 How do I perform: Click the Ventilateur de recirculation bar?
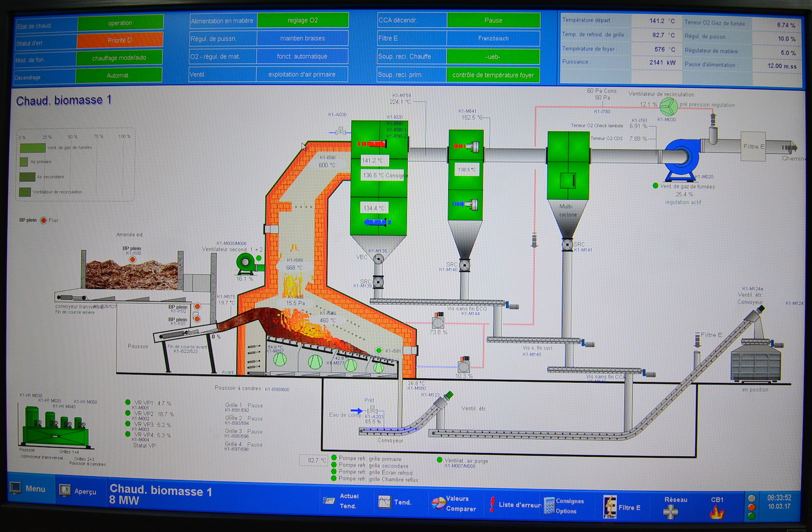click(25, 192)
